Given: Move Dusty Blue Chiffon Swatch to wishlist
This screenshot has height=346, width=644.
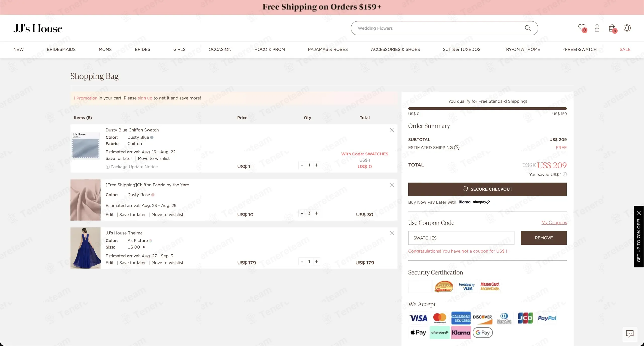Looking at the screenshot, I should (x=154, y=158).
